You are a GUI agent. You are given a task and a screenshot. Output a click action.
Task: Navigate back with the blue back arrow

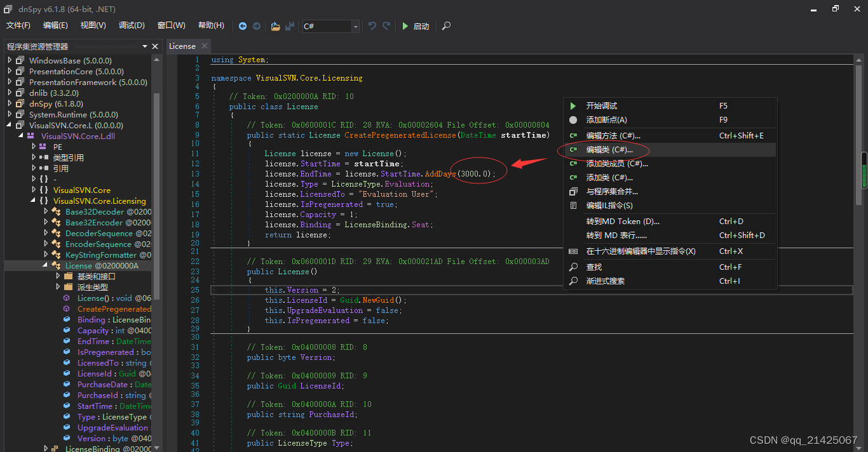243,26
